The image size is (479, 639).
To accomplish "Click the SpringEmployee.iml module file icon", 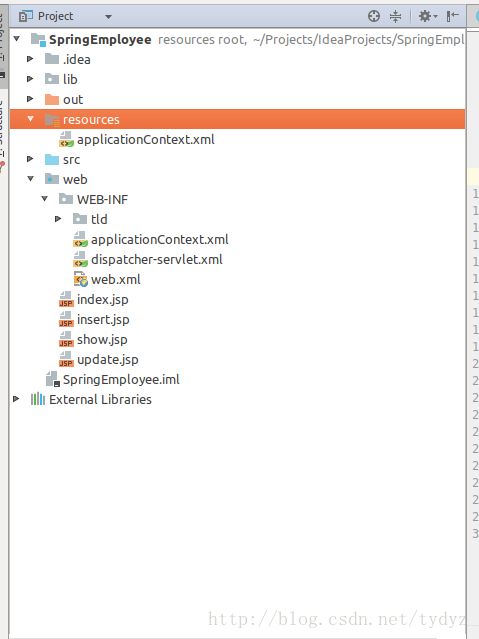I will [x=53, y=379].
